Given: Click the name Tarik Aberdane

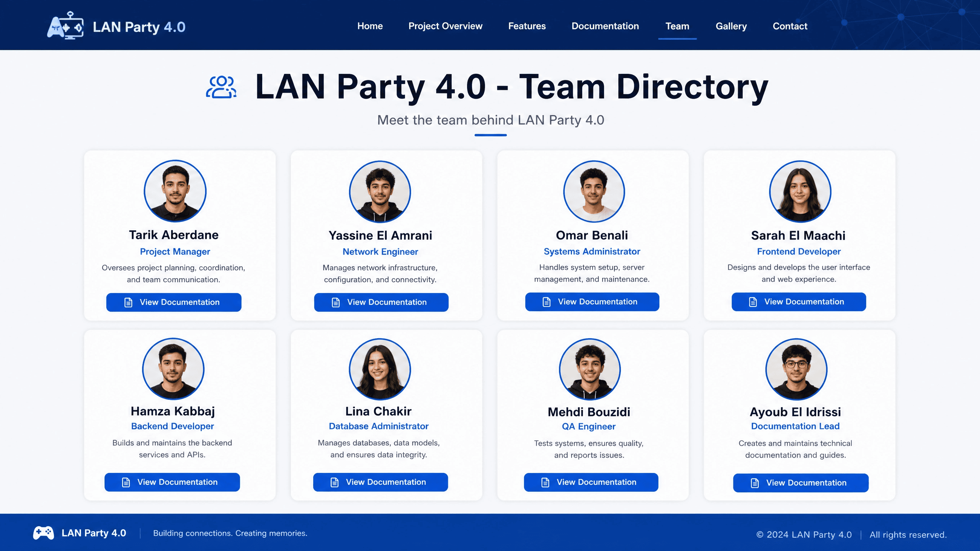Looking at the screenshot, I should point(174,235).
